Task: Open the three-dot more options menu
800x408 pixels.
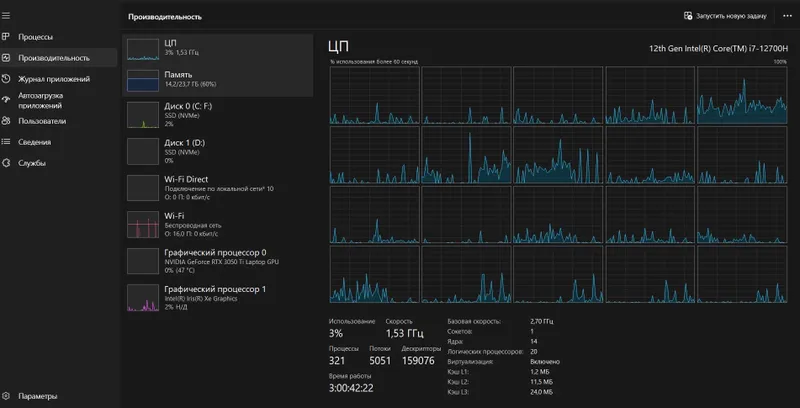Action: [x=787, y=16]
